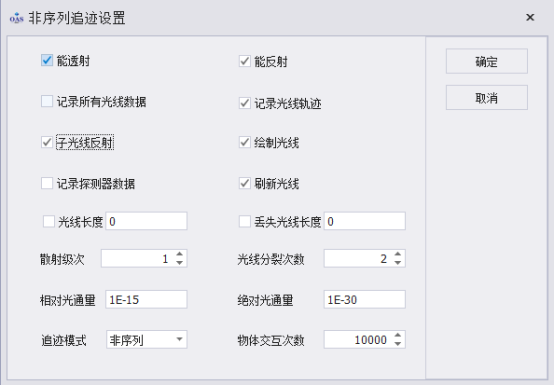Image resolution: width=554 pixels, height=385 pixels.
Task: Disable the 刷新光线 checkbox
Action: (x=245, y=183)
